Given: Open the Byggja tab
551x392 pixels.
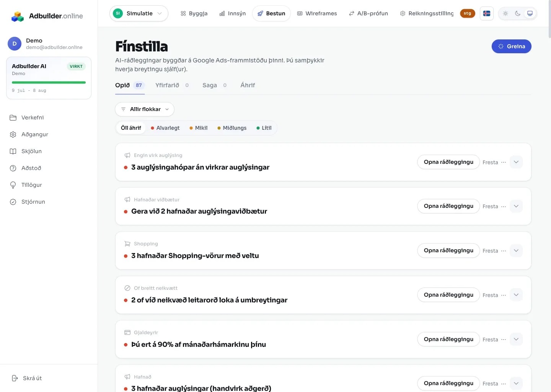Looking at the screenshot, I should click(194, 13).
